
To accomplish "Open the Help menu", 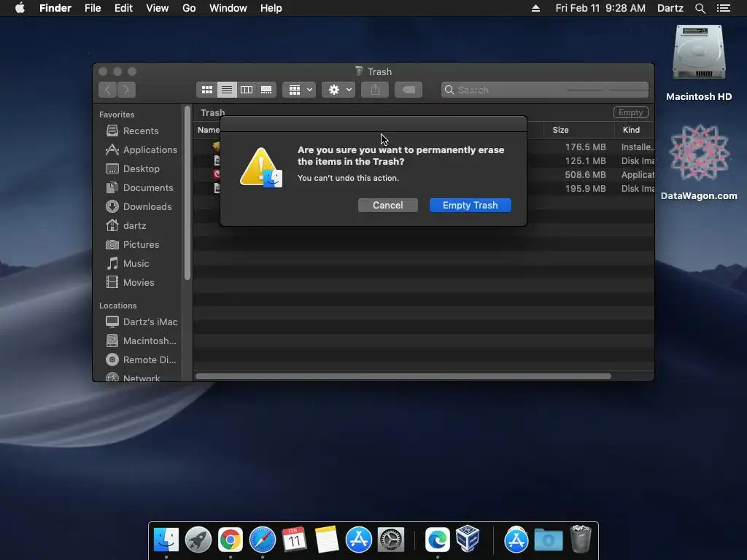I will click(x=271, y=8).
